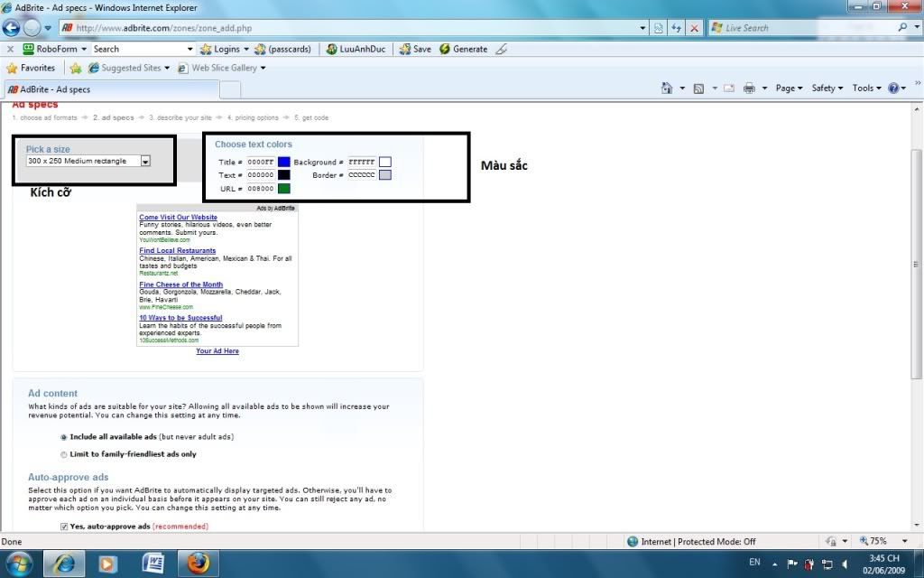924x578 pixels.
Task: Click the Read Mail envelope icon
Action: [x=729, y=88]
